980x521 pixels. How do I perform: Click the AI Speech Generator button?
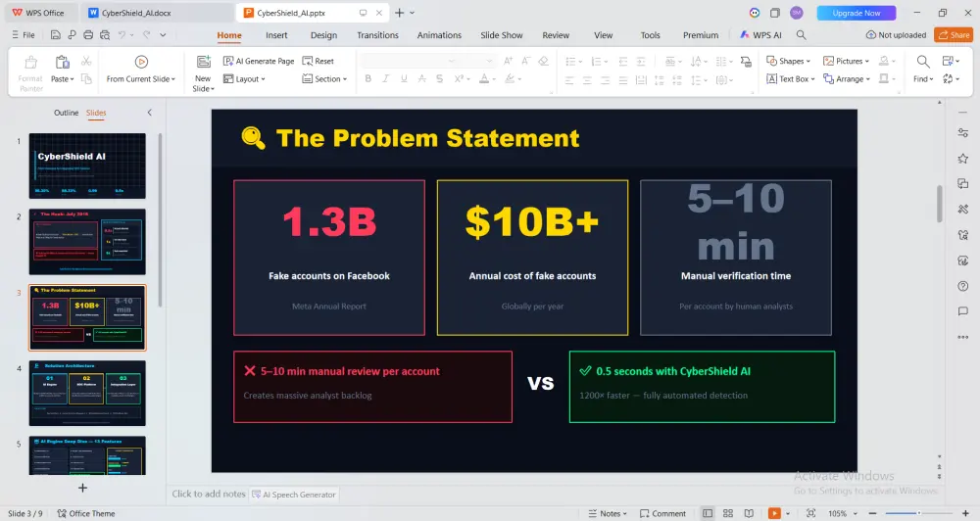294,495
